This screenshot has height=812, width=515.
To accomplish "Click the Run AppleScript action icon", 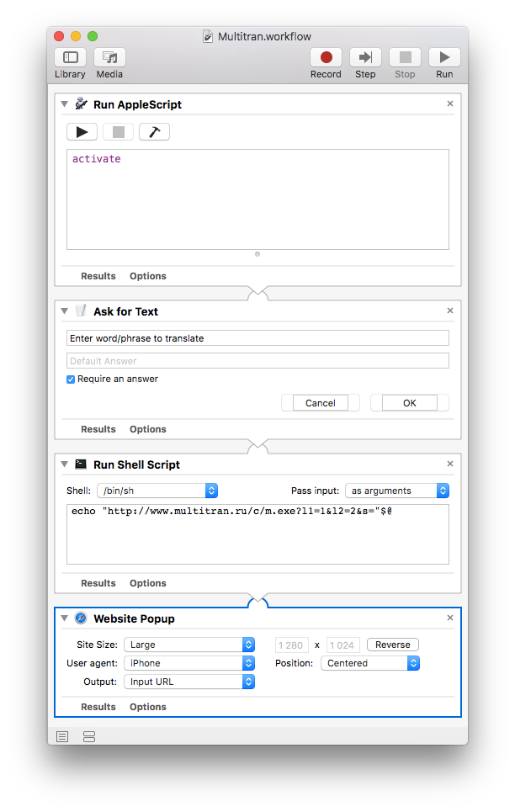I will 81,103.
